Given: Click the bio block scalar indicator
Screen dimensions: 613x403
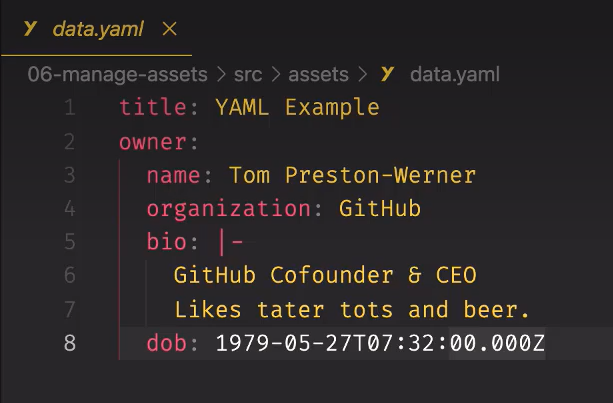Looking at the screenshot, I should [x=230, y=242].
